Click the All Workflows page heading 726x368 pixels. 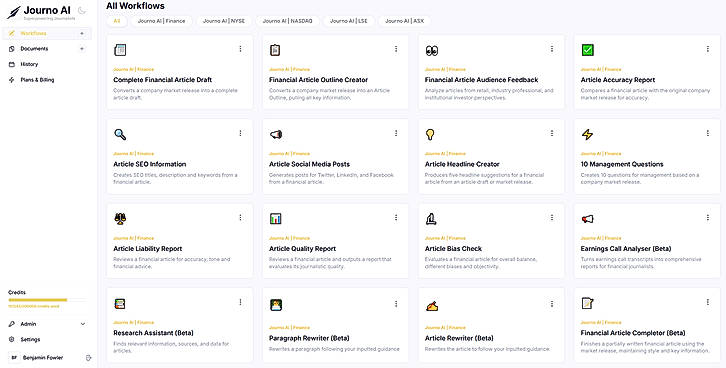coord(135,6)
